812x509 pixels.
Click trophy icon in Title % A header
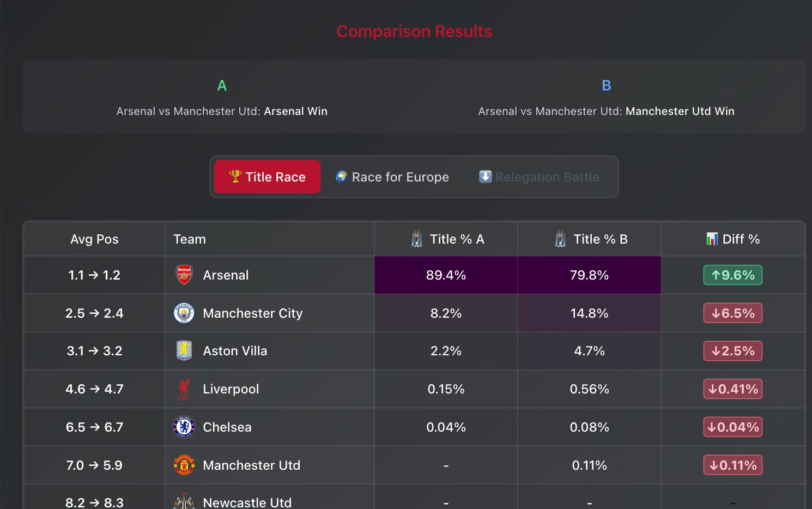[x=417, y=239]
